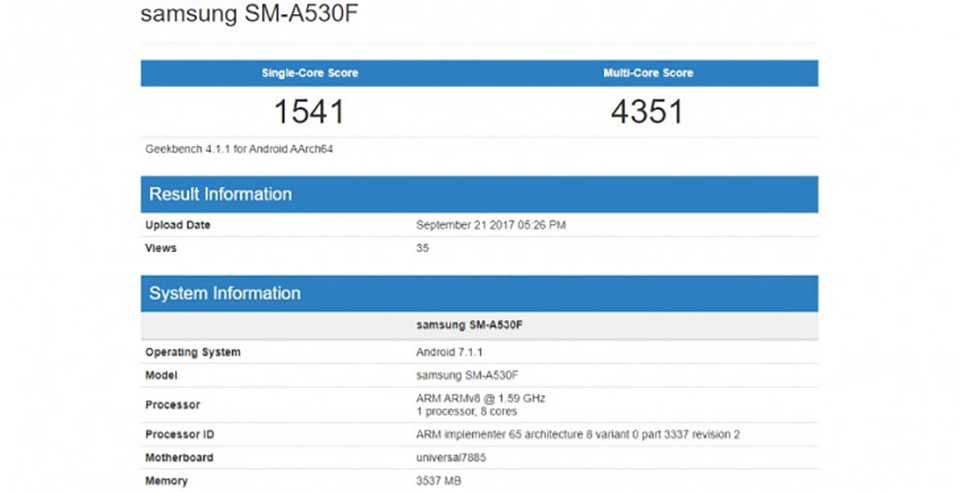Screen dimensions: 960x492
Task: Select the Multi-Core Score header
Action: (x=647, y=73)
